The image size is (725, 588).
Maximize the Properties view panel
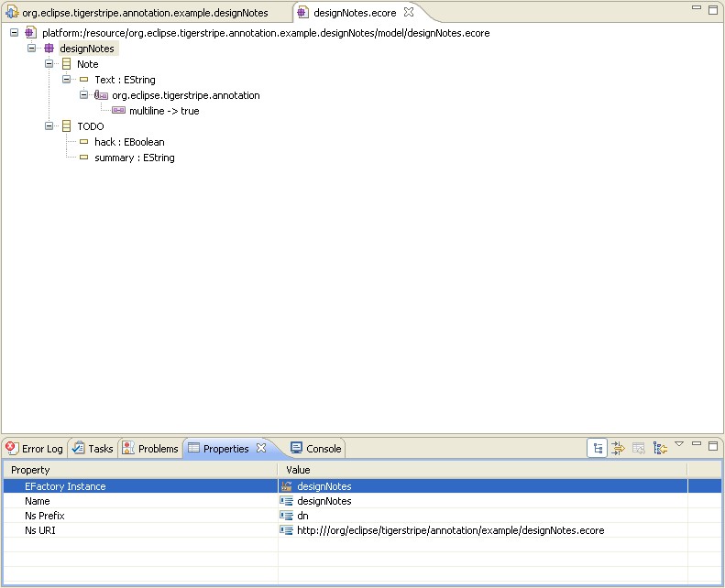(713, 446)
